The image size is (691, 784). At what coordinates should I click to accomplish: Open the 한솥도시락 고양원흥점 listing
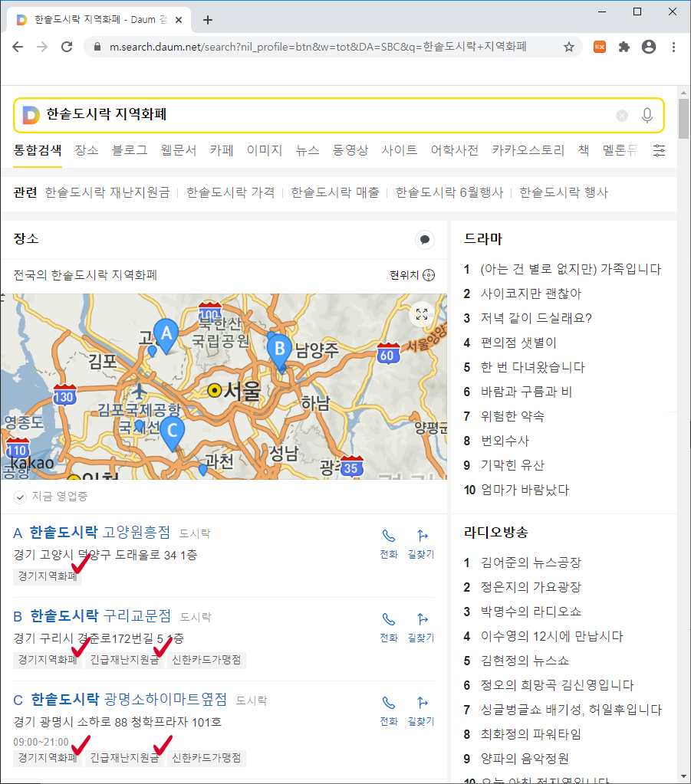point(100,533)
